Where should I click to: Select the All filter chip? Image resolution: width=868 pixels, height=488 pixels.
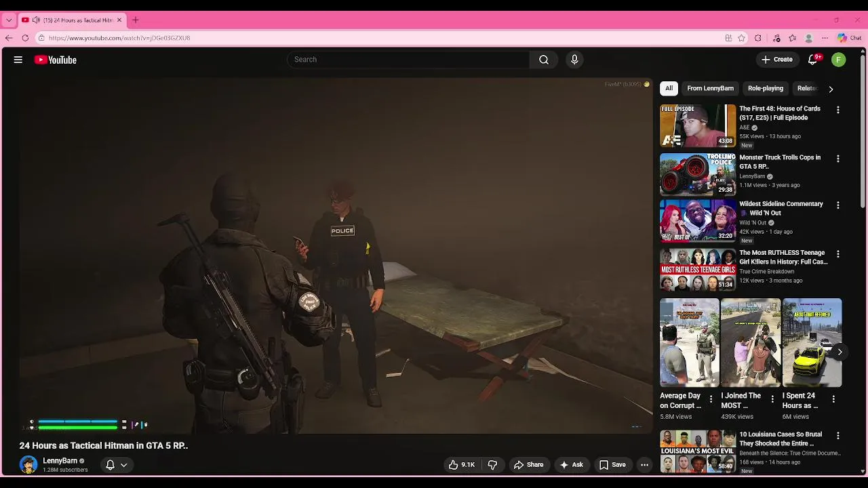[669, 88]
